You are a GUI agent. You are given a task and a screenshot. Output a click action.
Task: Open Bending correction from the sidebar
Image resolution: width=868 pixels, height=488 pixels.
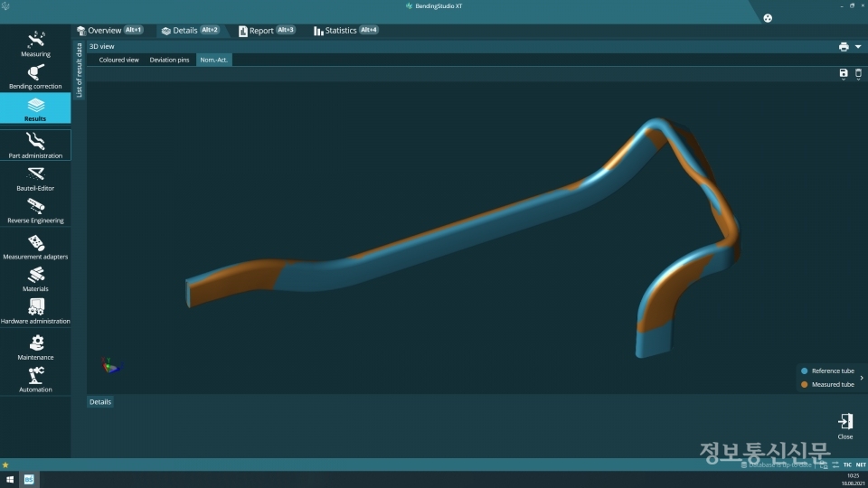pyautogui.click(x=35, y=76)
